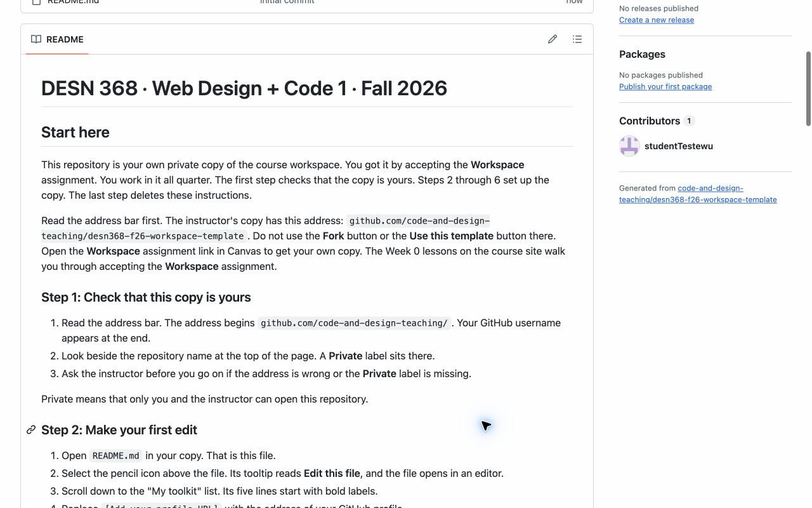Select the README tab
Image resolution: width=812 pixels, height=508 pixels.
[x=57, y=39]
